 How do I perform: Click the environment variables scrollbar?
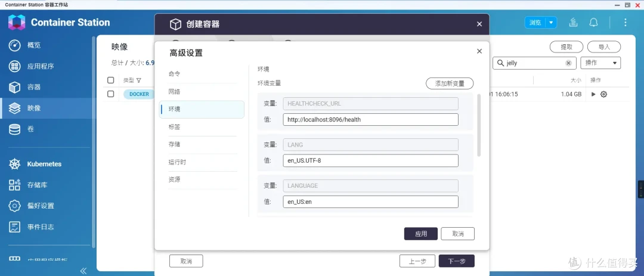pyautogui.click(x=478, y=125)
